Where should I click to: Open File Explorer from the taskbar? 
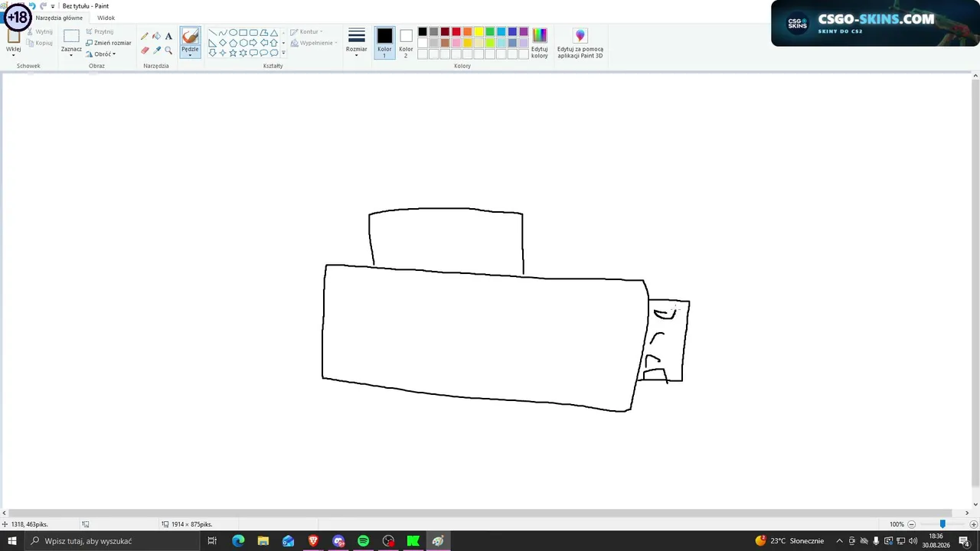click(263, 541)
